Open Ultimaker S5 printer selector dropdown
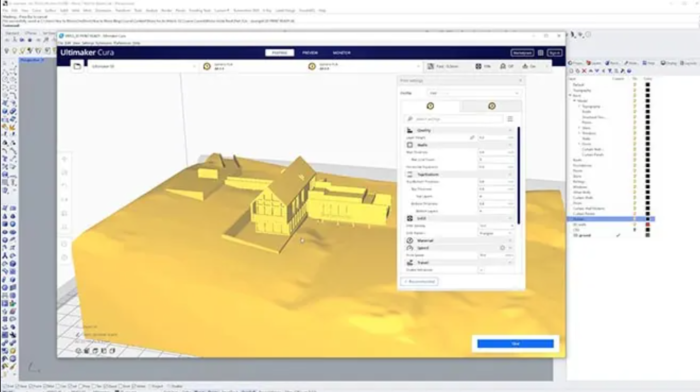Viewport: 700px width, 392px height. pos(142,66)
